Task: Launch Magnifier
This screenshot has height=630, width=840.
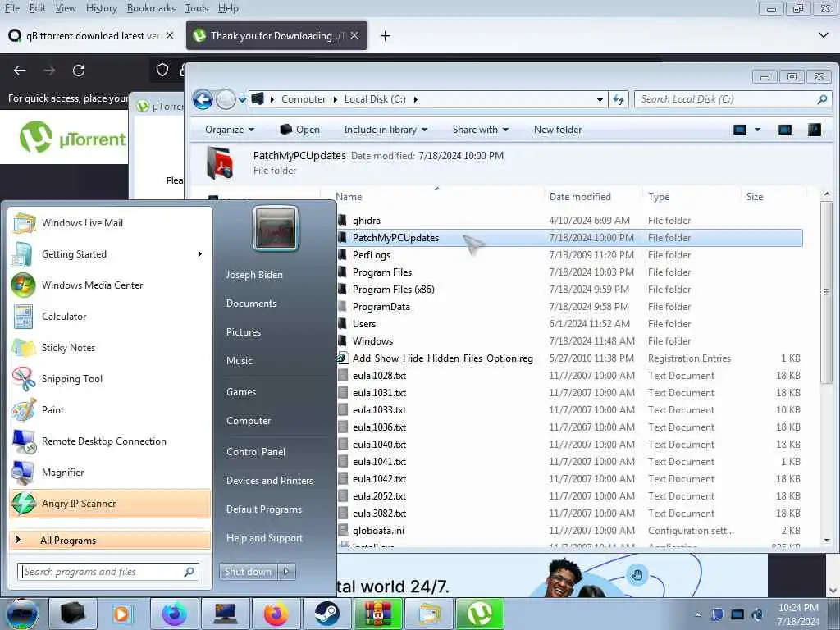Action: (x=110, y=472)
